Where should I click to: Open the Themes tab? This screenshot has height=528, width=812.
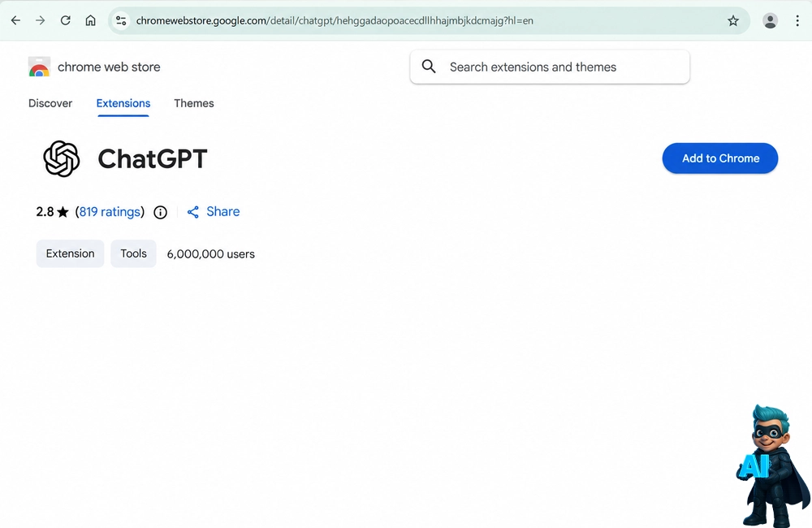(x=194, y=103)
